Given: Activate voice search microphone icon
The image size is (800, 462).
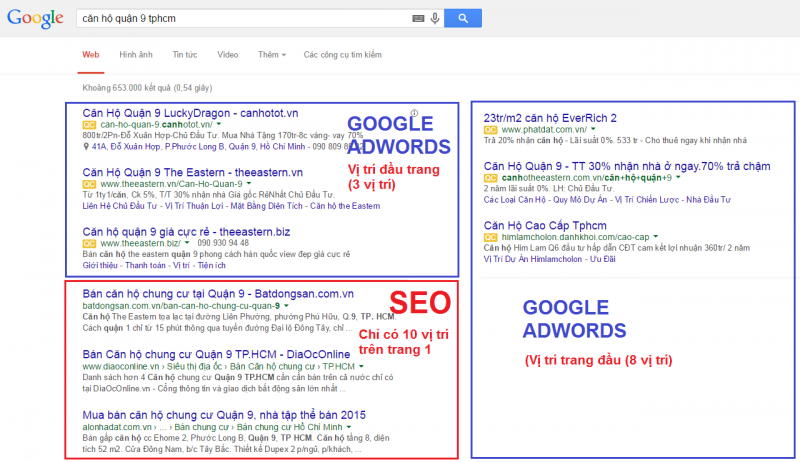Looking at the screenshot, I should [435, 18].
